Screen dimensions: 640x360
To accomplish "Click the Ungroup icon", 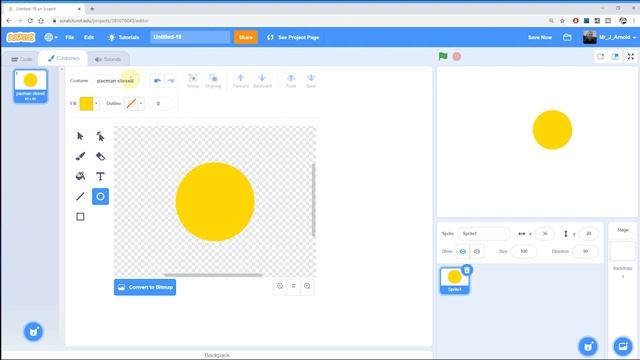I will click(213, 80).
